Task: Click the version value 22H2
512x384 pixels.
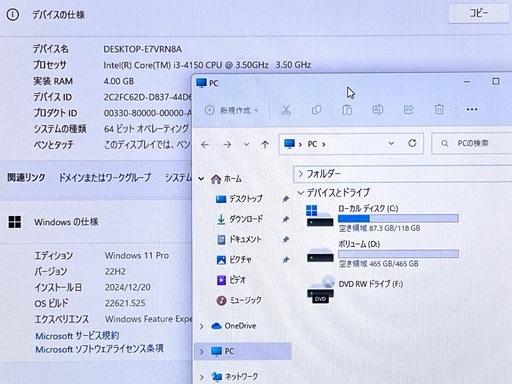Action: (115, 272)
